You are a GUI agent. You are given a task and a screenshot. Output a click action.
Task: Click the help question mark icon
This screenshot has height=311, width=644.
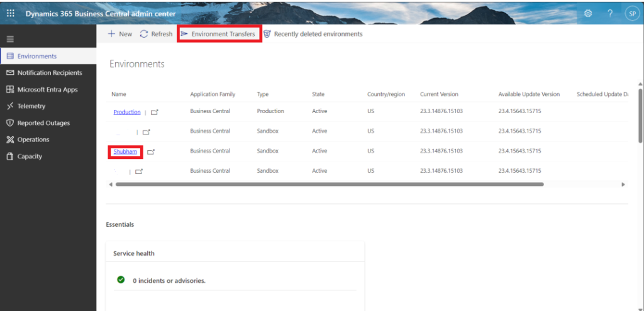coord(610,14)
